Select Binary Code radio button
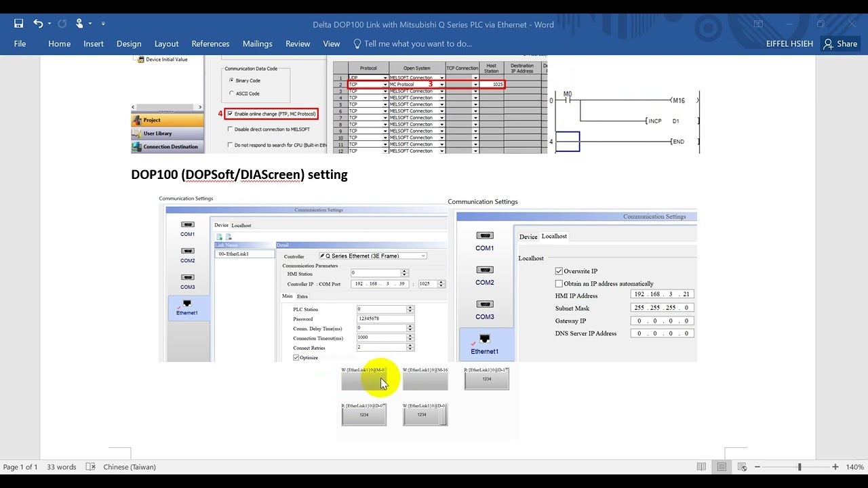 [x=231, y=81]
